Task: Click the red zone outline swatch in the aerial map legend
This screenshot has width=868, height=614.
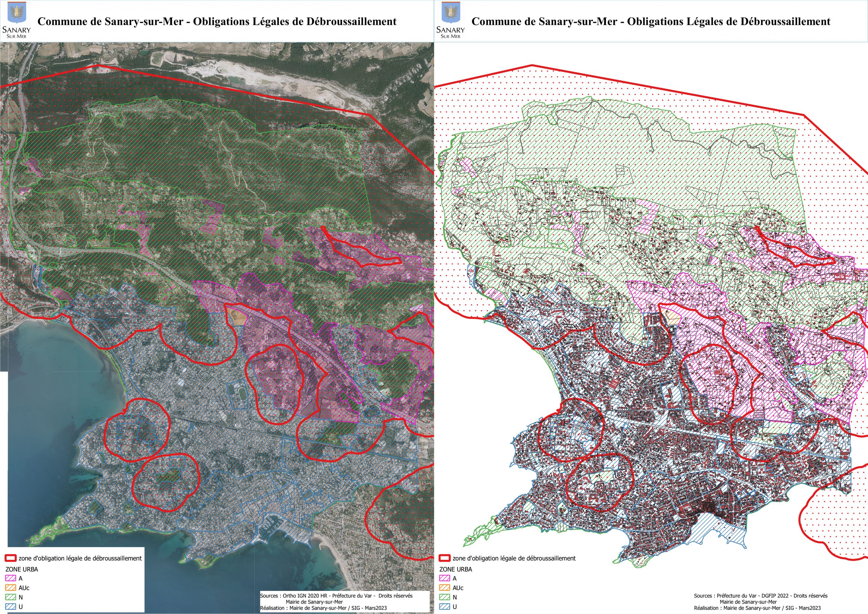Action: tap(11, 558)
